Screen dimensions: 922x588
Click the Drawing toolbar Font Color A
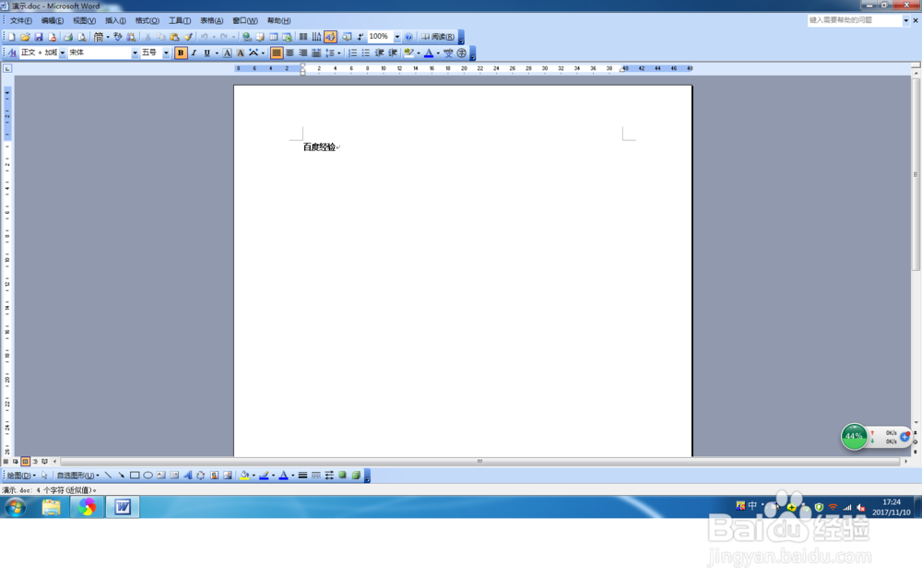pos(283,476)
